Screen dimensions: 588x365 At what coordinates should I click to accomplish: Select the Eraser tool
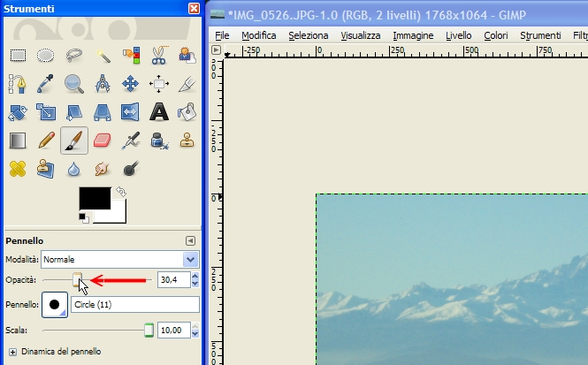point(103,141)
